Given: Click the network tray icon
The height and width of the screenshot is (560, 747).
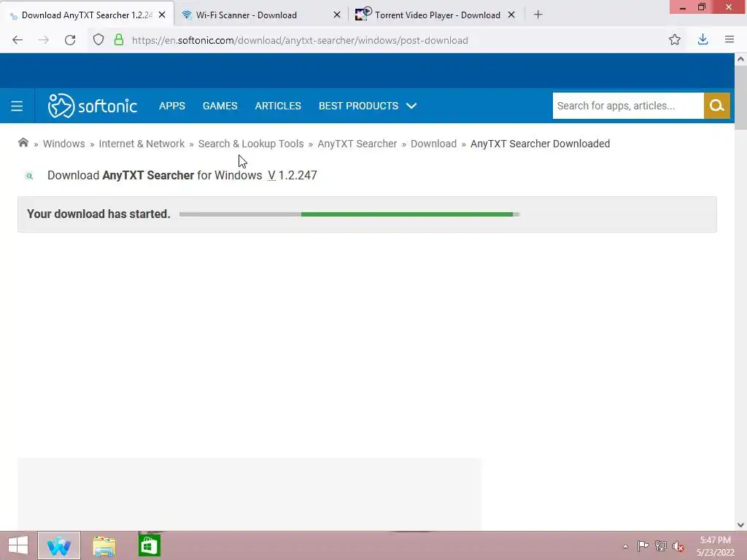Looking at the screenshot, I should tap(661, 546).
